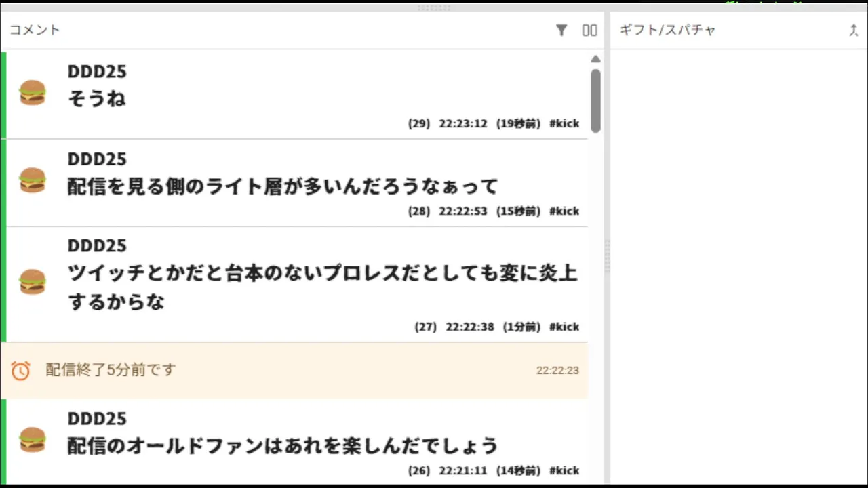Click username DDD25 above ライト層 comment
The height and width of the screenshot is (488, 868).
coord(97,159)
